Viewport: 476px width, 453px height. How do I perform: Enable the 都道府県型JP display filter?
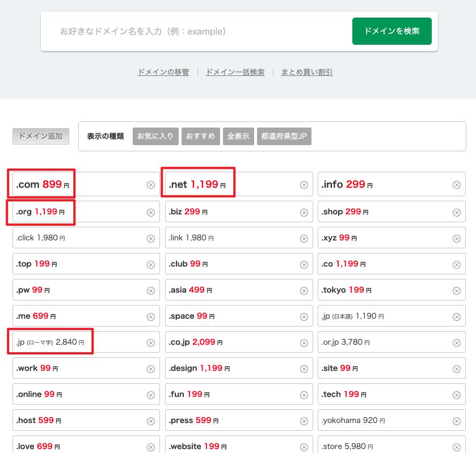click(284, 136)
